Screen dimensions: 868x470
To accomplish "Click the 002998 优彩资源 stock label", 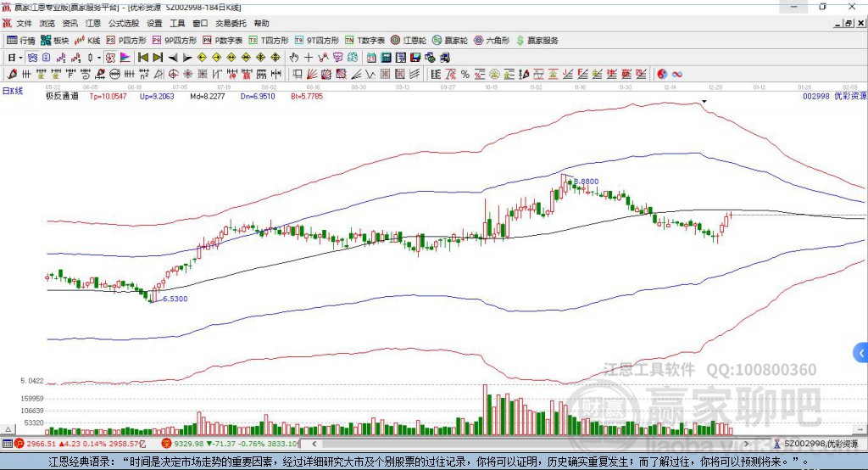I will (x=835, y=97).
